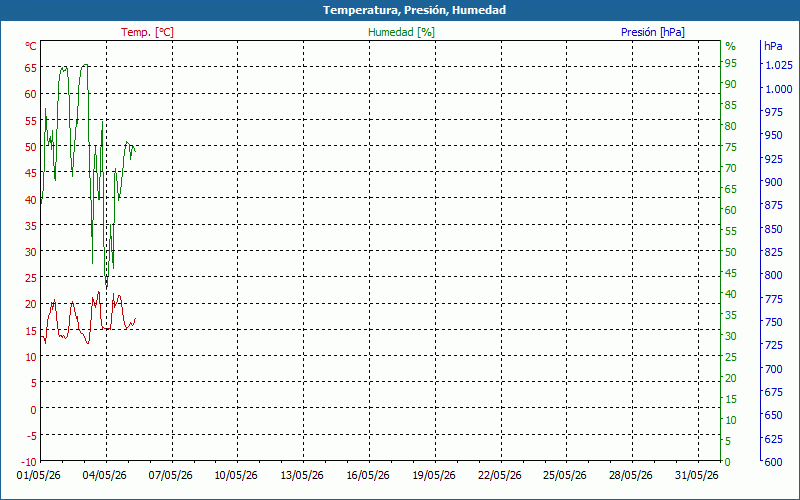
Task: Click the x-axis date label '04/05/26'
Action: tap(104, 476)
